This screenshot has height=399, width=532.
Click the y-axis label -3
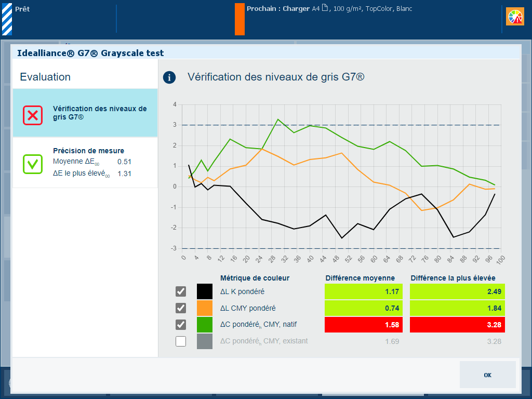click(x=174, y=248)
